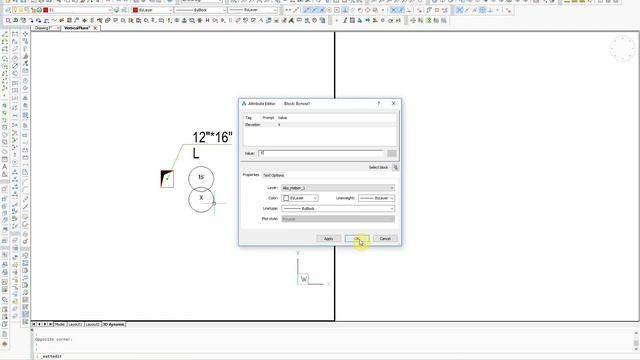Open the Layer dropdown in the Attribute Editor
Viewport: 640px width, 360px height.
pos(338,188)
